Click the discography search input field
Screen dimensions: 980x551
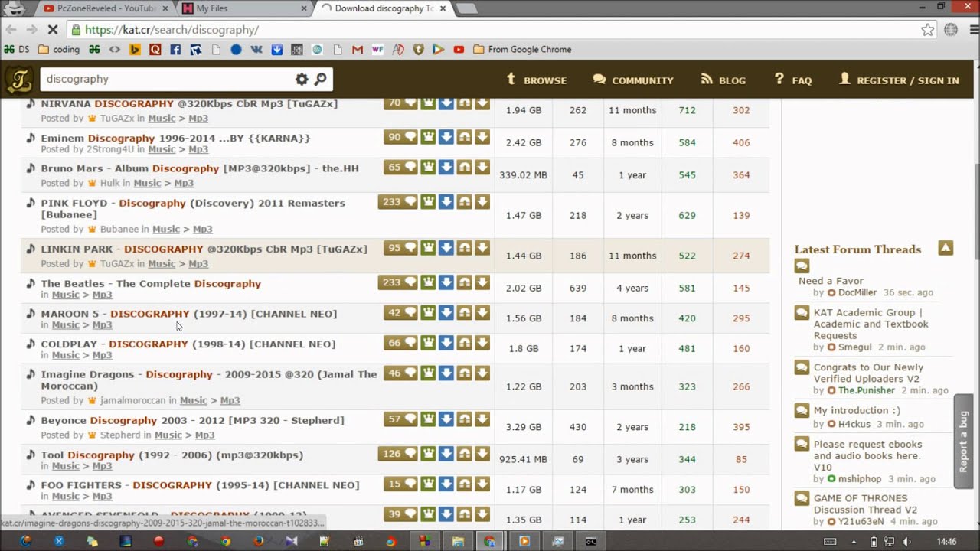point(167,79)
